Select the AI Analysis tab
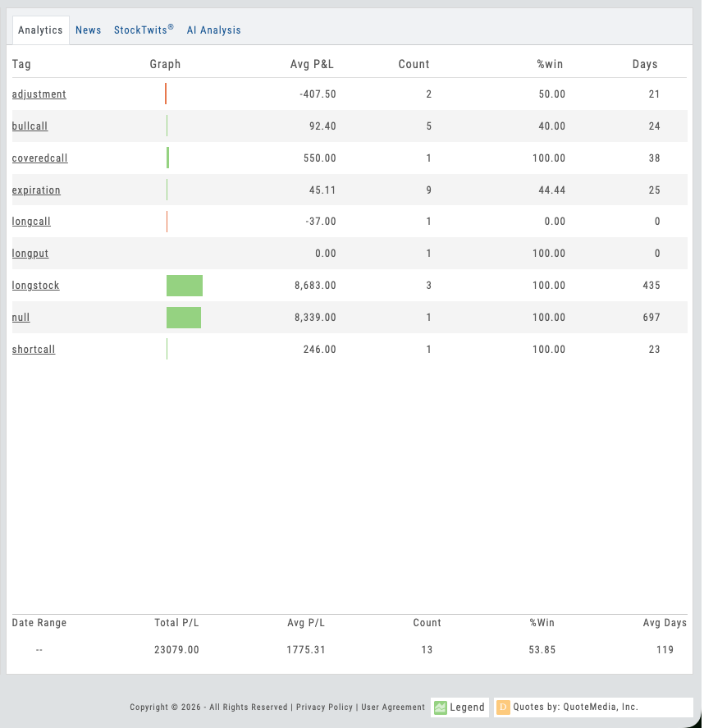Image resolution: width=704 pixels, height=728 pixels. point(213,30)
